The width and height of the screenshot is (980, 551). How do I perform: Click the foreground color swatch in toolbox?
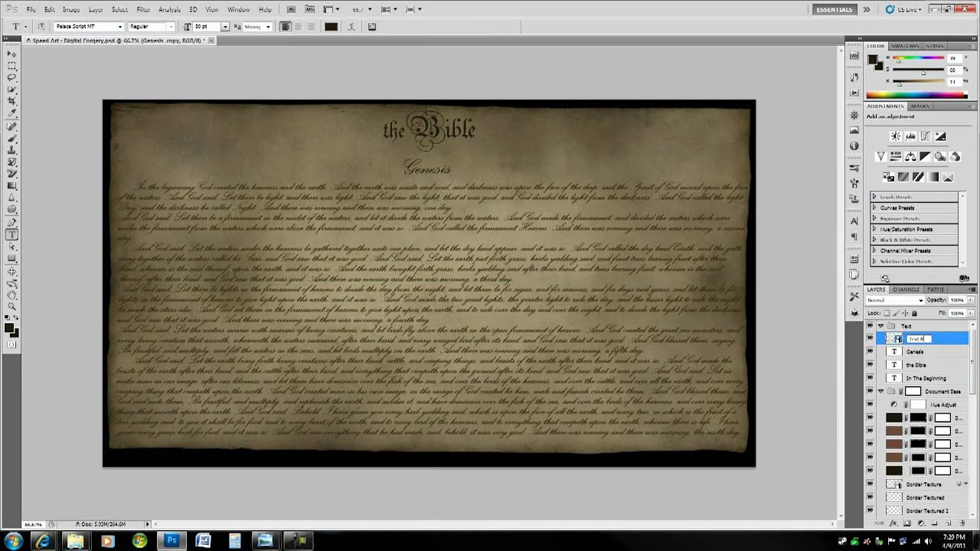click(x=9, y=328)
